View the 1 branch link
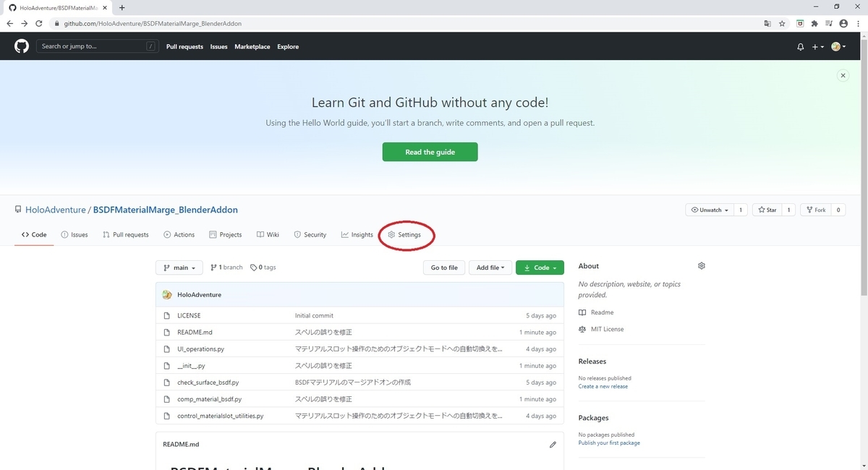868x470 pixels. point(227,268)
